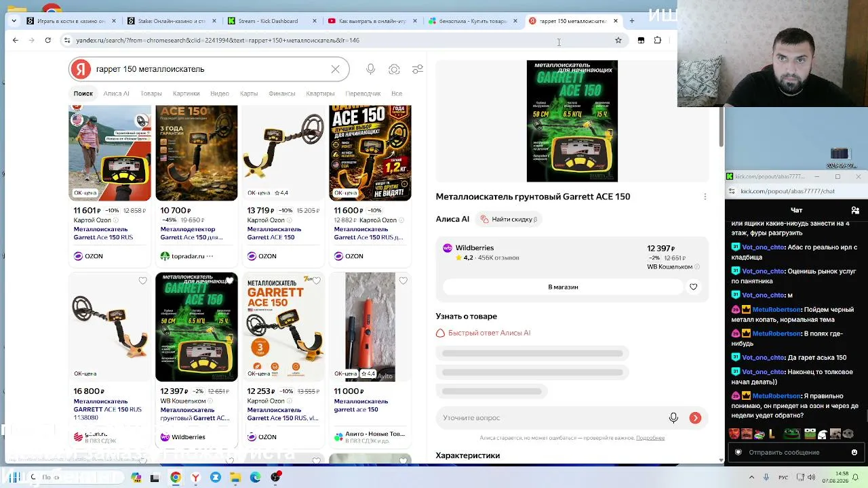Click the search query input field

(x=210, y=69)
